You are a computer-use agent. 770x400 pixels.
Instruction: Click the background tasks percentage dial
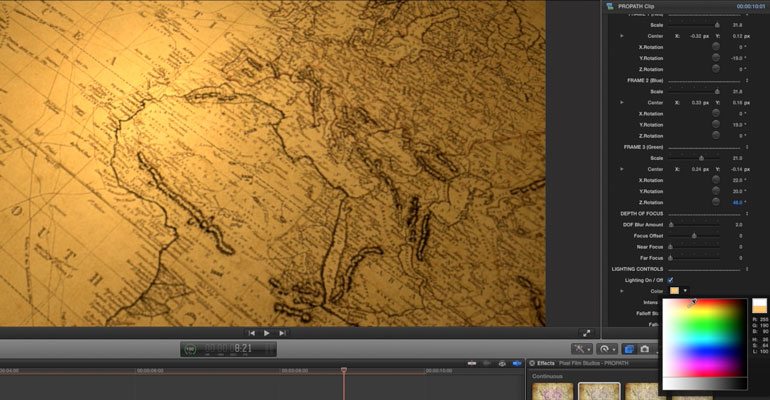190,349
